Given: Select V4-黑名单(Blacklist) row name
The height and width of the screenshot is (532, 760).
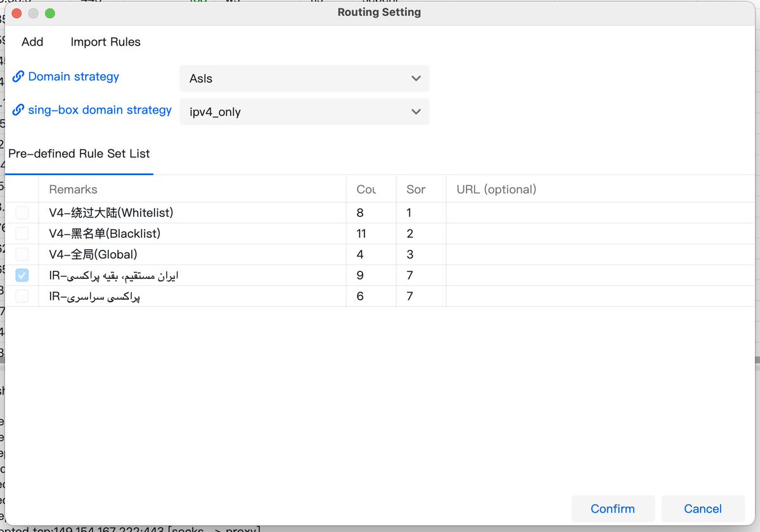Looking at the screenshot, I should click(105, 234).
